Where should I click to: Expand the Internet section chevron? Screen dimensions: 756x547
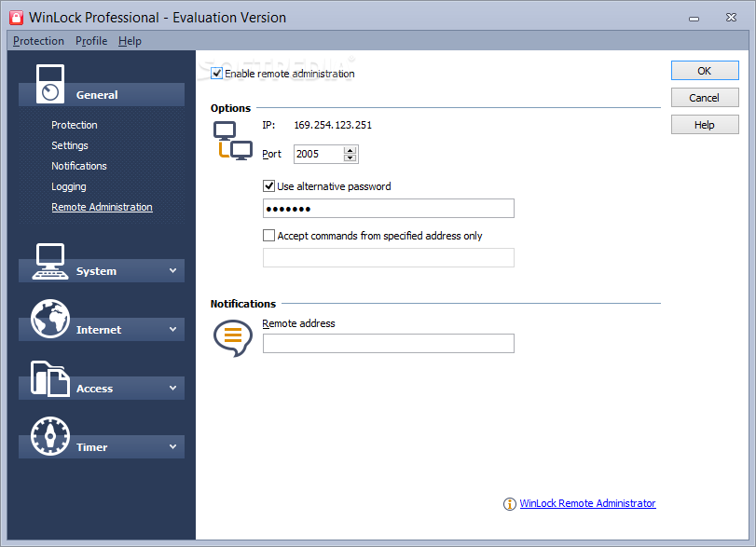pos(172,330)
